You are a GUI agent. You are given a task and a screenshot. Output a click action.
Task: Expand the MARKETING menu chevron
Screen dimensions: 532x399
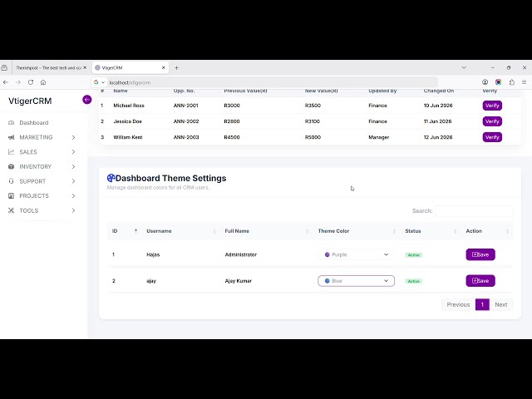[73, 137]
